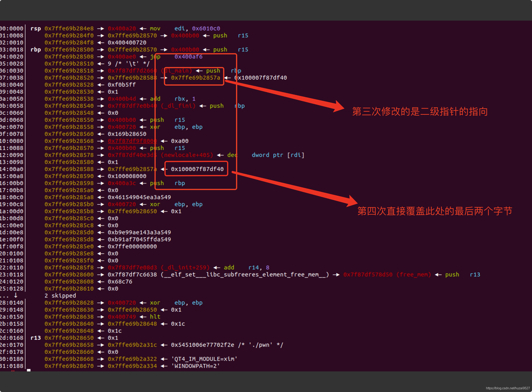
Task: Click the (free_mem) symbol
Action: point(414,275)
